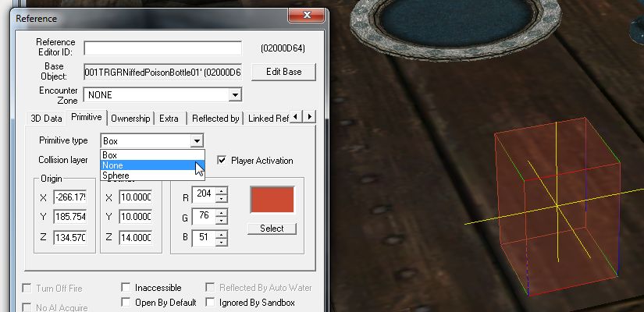Viewport: 644px width, 312px height.
Task: Open the Reflected by tab
Action: (215, 119)
